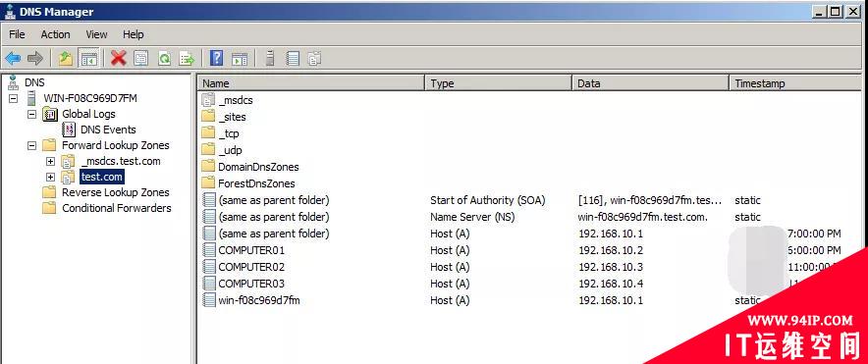Open the Action menu
This screenshot has width=868, height=364.
(55, 34)
